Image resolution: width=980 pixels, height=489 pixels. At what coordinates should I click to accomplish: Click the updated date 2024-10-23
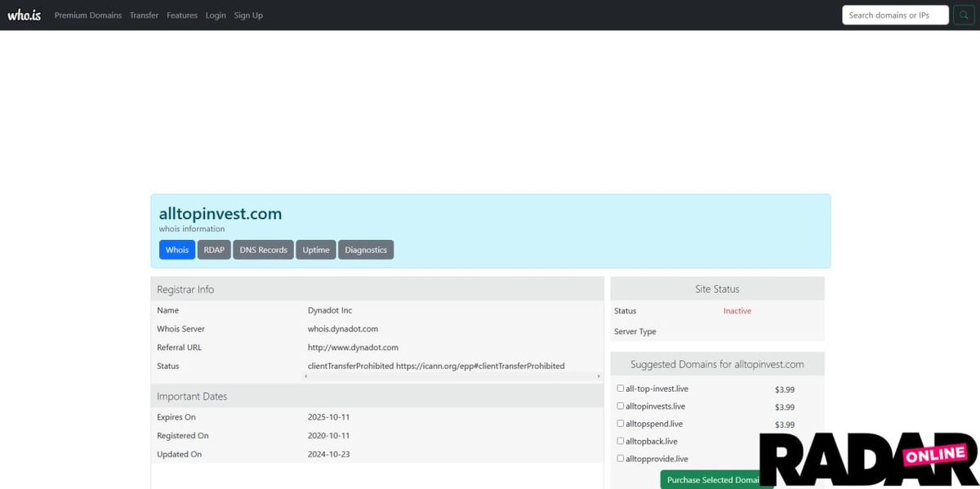329,454
